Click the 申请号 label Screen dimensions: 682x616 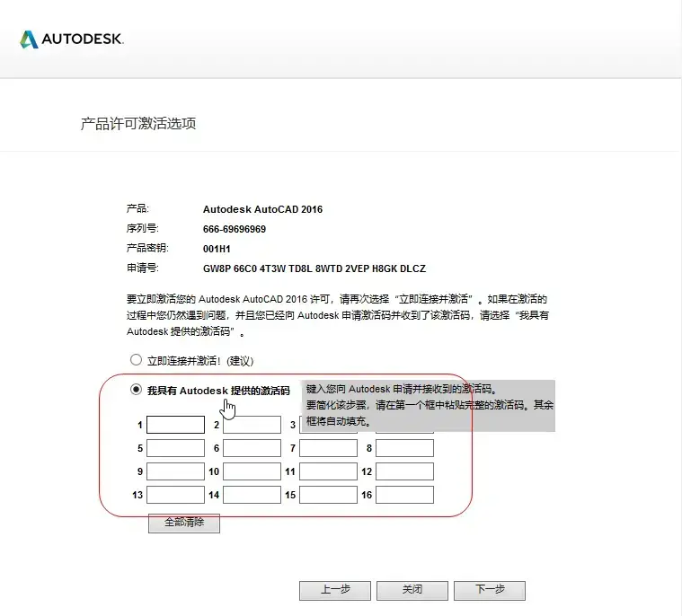point(143,268)
